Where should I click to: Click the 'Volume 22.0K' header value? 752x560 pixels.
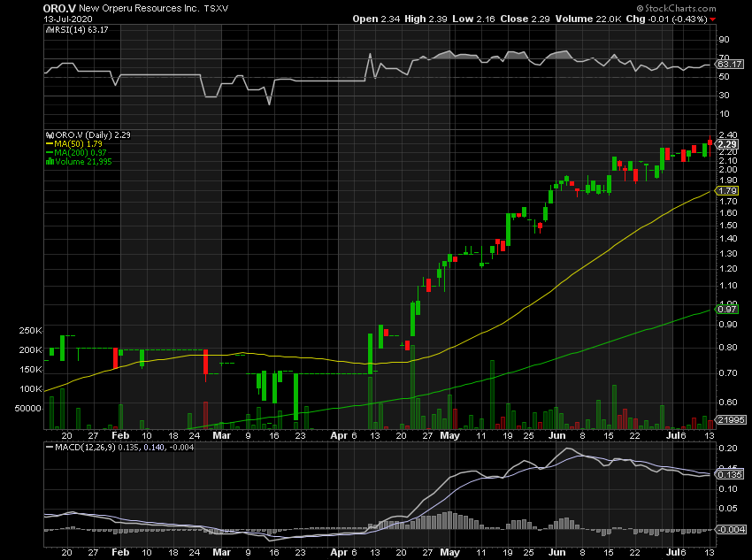[588, 19]
